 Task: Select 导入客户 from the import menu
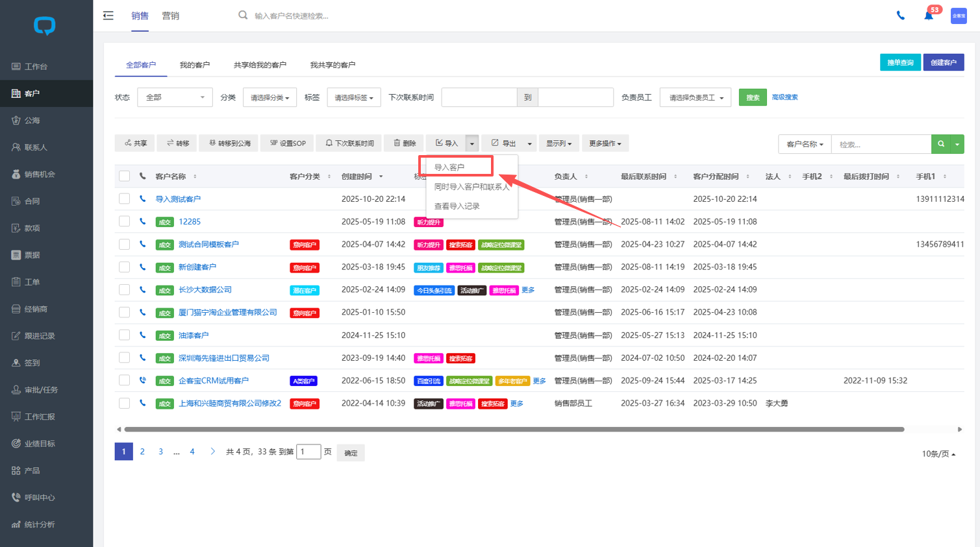click(x=449, y=167)
